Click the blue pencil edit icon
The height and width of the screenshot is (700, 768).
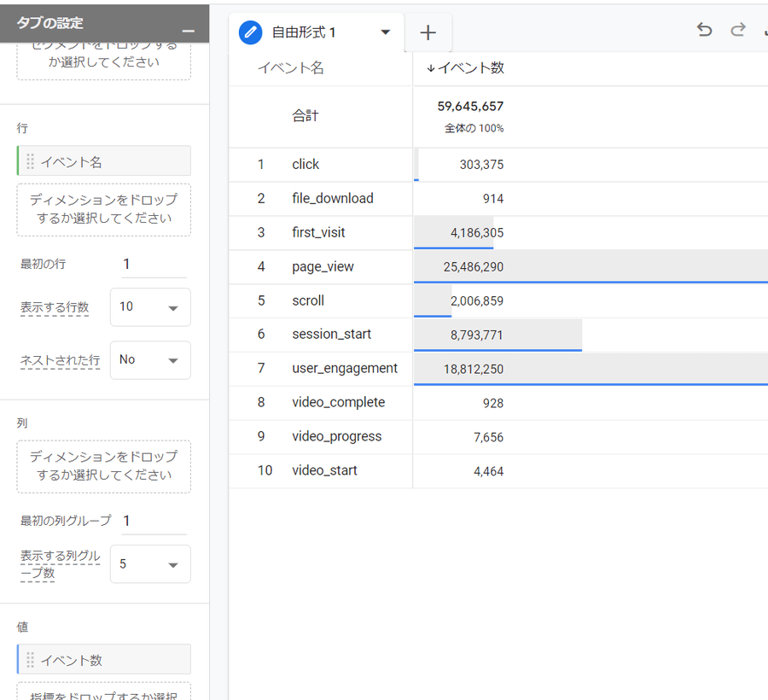click(x=250, y=32)
